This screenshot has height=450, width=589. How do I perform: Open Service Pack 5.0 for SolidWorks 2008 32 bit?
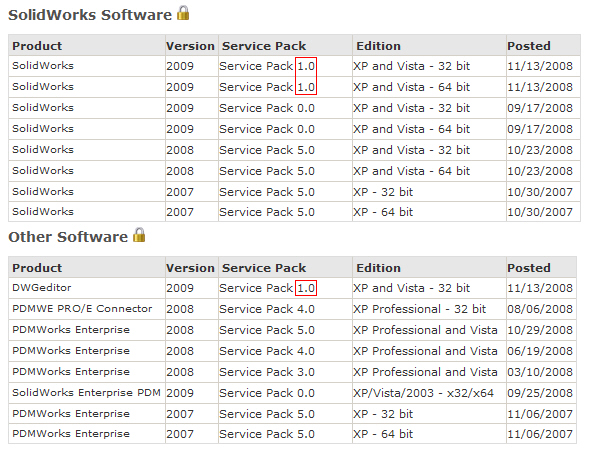(x=267, y=150)
